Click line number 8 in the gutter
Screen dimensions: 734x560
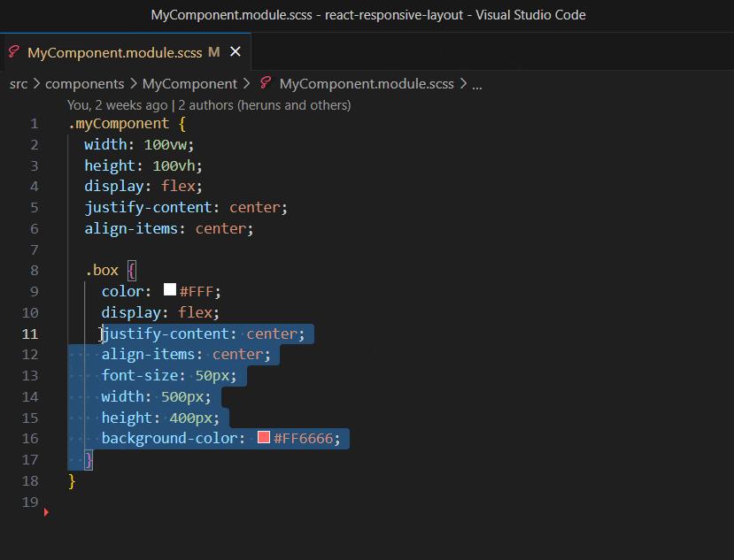(34, 270)
